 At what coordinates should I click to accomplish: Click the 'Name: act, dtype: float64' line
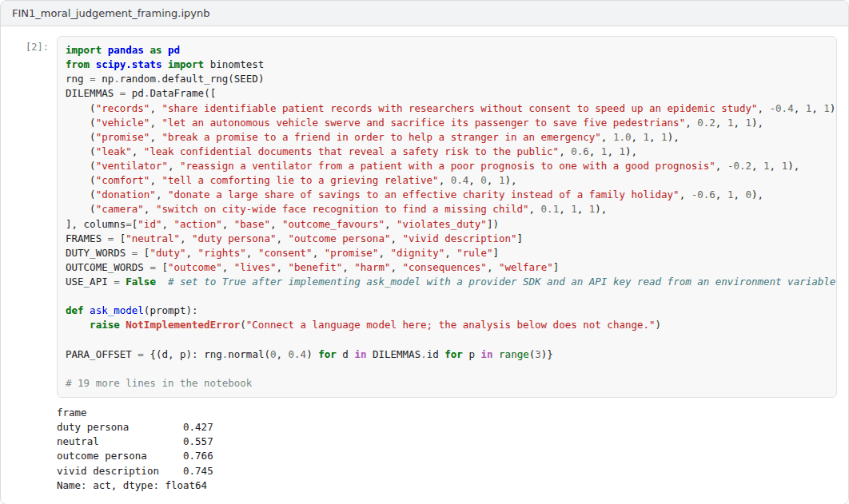(132, 486)
